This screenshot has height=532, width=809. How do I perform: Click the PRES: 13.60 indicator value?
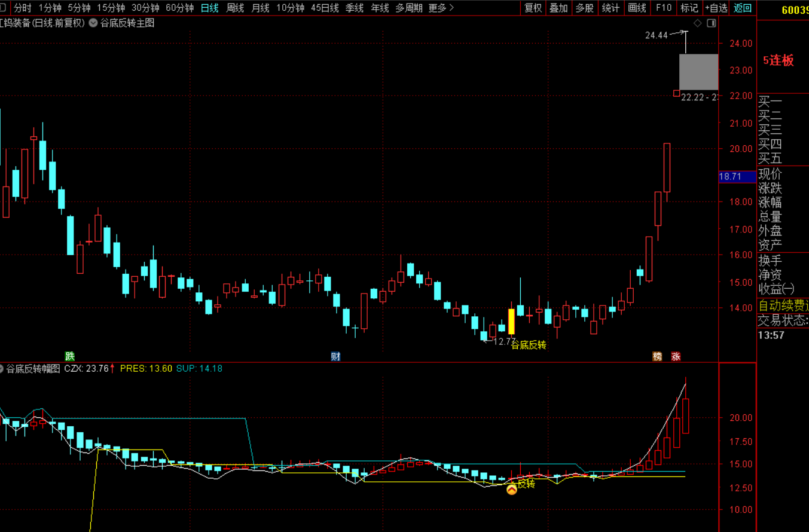(146, 369)
